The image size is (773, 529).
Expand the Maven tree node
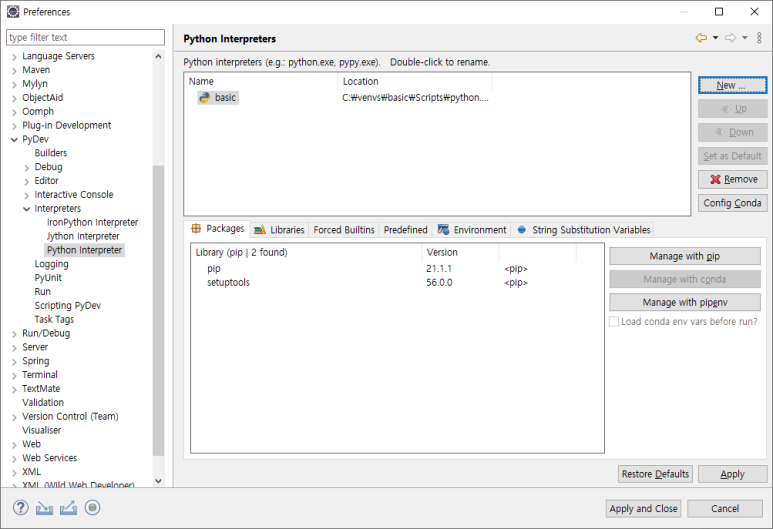(x=14, y=71)
